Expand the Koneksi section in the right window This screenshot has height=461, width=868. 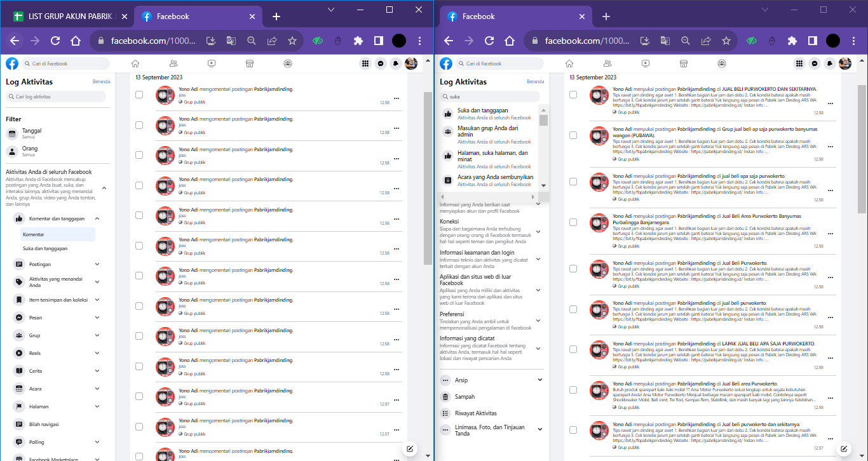[x=538, y=232]
